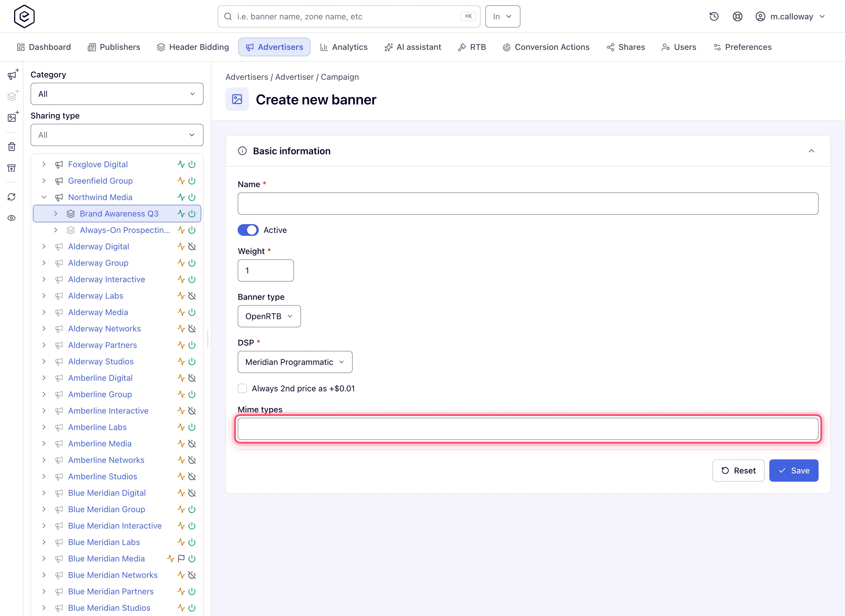Toggle power status for Blue Meridian Networks
The image size is (845, 616).
click(x=192, y=575)
